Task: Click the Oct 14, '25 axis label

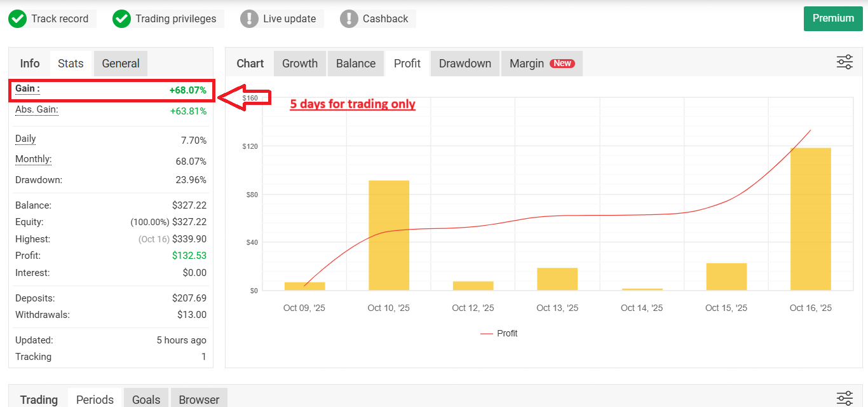Action: click(x=642, y=308)
